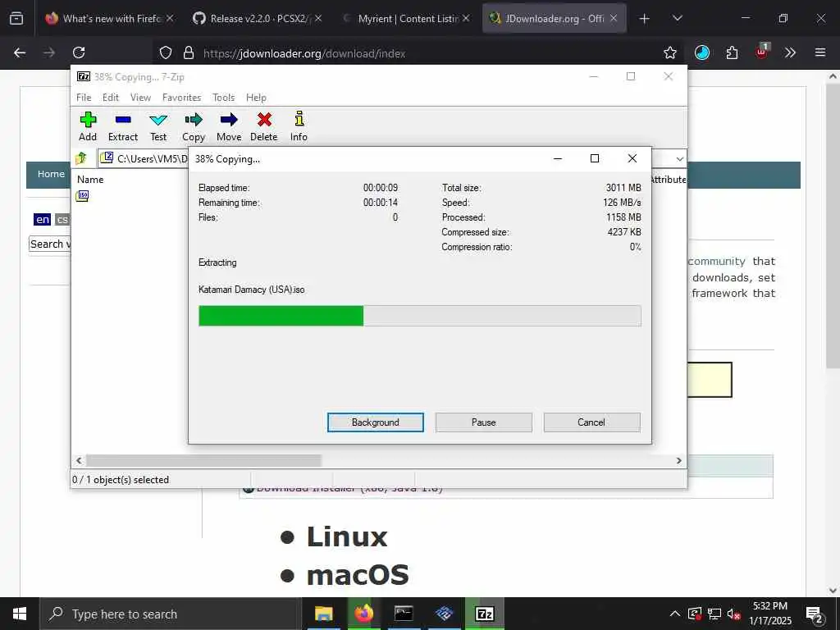Click the Firefox back arrow
This screenshot has height=630, width=840.
[x=20, y=52]
